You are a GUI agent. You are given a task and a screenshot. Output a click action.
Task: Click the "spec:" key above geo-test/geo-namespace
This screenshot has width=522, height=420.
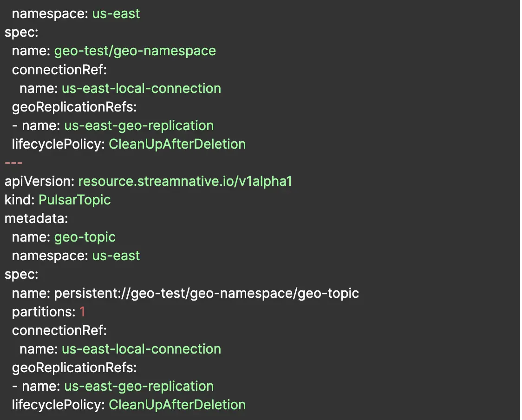pyautogui.click(x=21, y=32)
